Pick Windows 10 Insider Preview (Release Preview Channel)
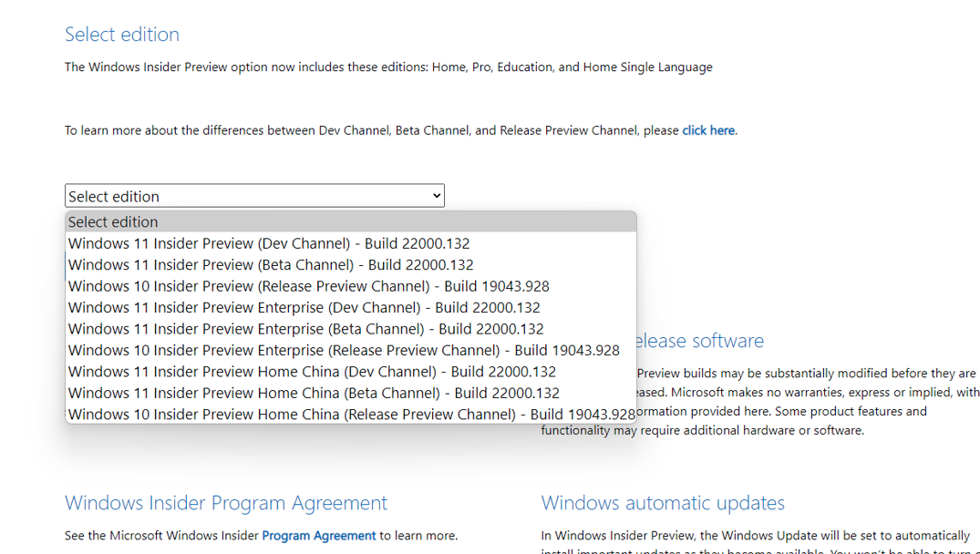This screenshot has width=980, height=554. pyautogui.click(x=351, y=286)
